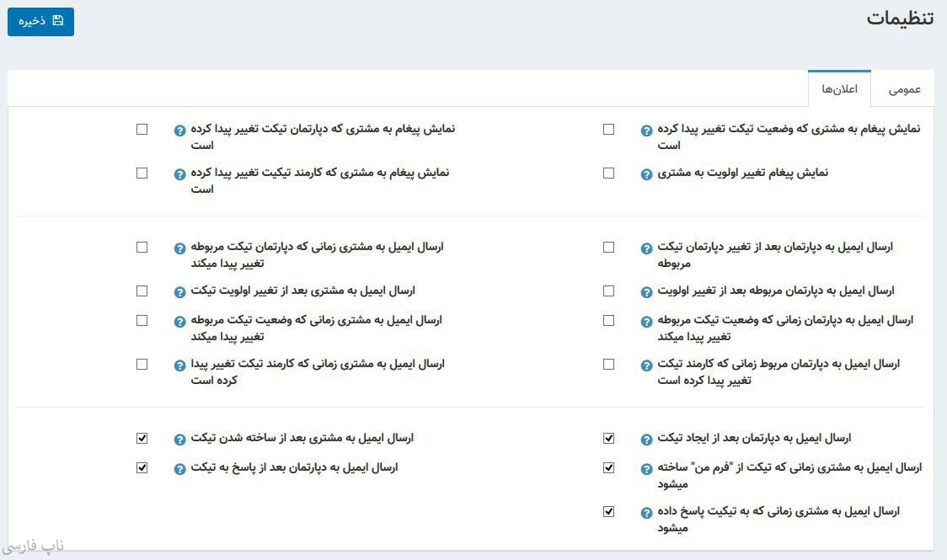Show help for email customer after ticket is created
This screenshot has height=560, width=947.
(179, 440)
